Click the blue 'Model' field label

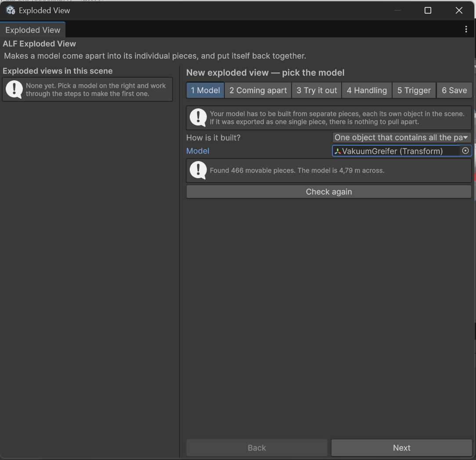[x=198, y=151]
